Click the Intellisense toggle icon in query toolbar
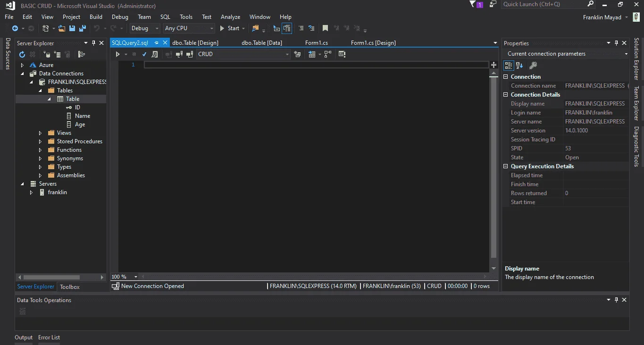Image resolution: width=644 pixels, height=345 pixels. [x=342, y=54]
